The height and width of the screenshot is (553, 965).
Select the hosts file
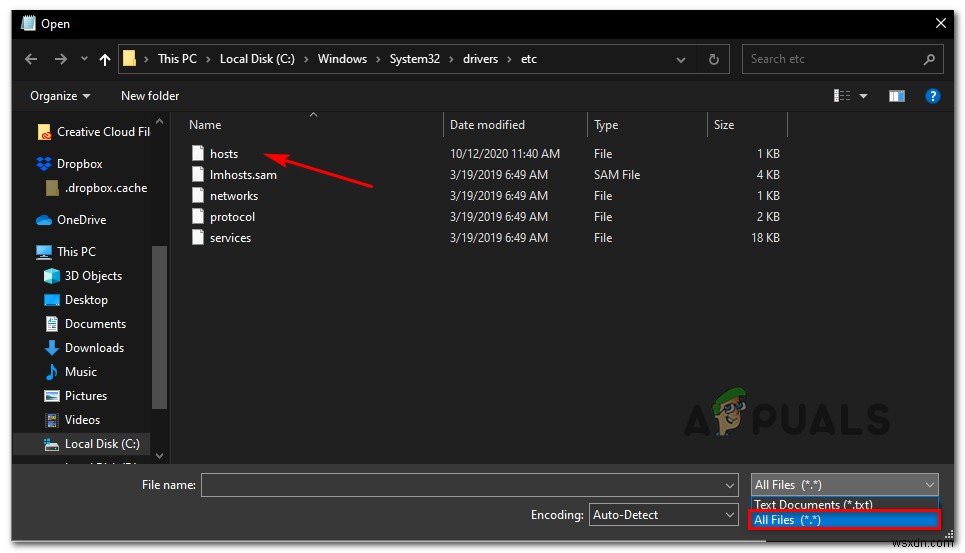224,154
